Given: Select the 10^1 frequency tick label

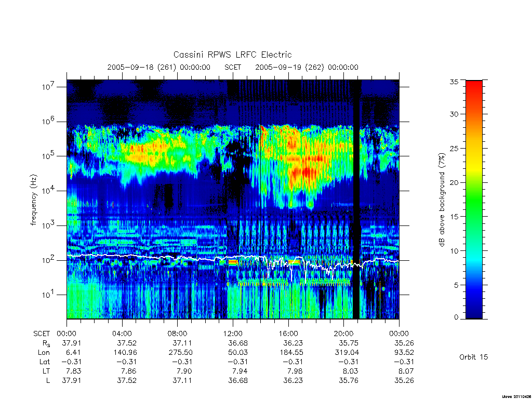Looking at the screenshot, I should [48, 295].
